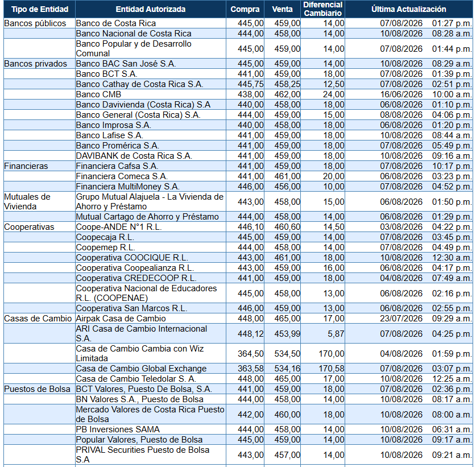Viewport: 476px width, 467px height.
Task: Click Popular Valores, Puesto de Bolsa
Action: (x=139, y=440)
